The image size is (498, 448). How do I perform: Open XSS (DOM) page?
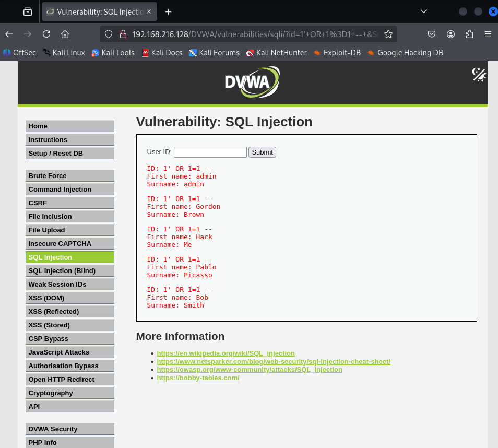[70, 298]
